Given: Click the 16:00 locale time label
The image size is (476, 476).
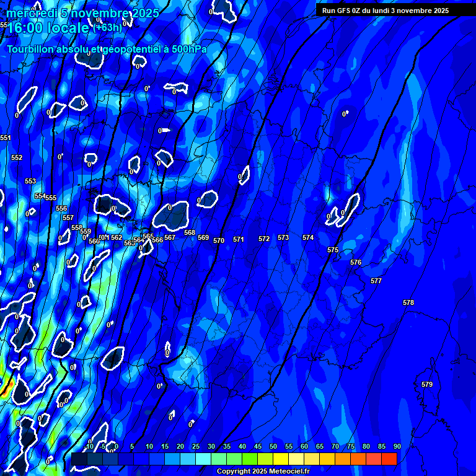Looking at the screenshot, I should (48, 28).
